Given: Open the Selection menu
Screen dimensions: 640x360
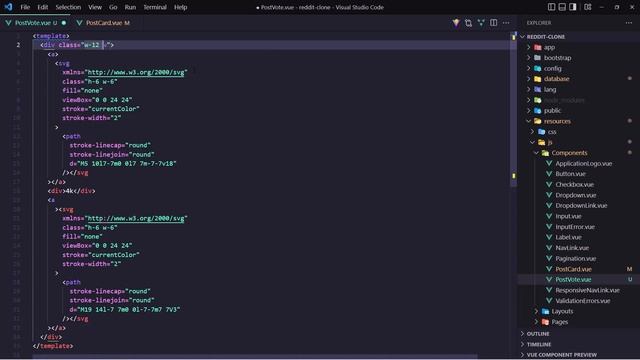Looking at the screenshot, I should click(x=68, y=7).
